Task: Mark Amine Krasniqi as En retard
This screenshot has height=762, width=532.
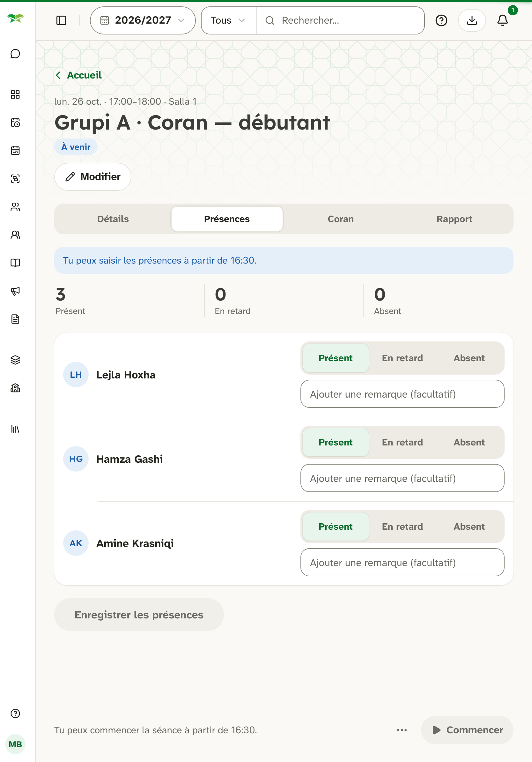Action: click(402, 527)
